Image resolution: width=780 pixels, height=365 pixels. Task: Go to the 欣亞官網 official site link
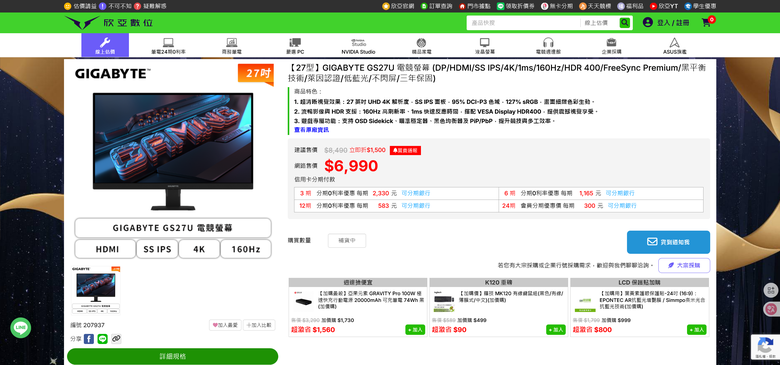398,6
